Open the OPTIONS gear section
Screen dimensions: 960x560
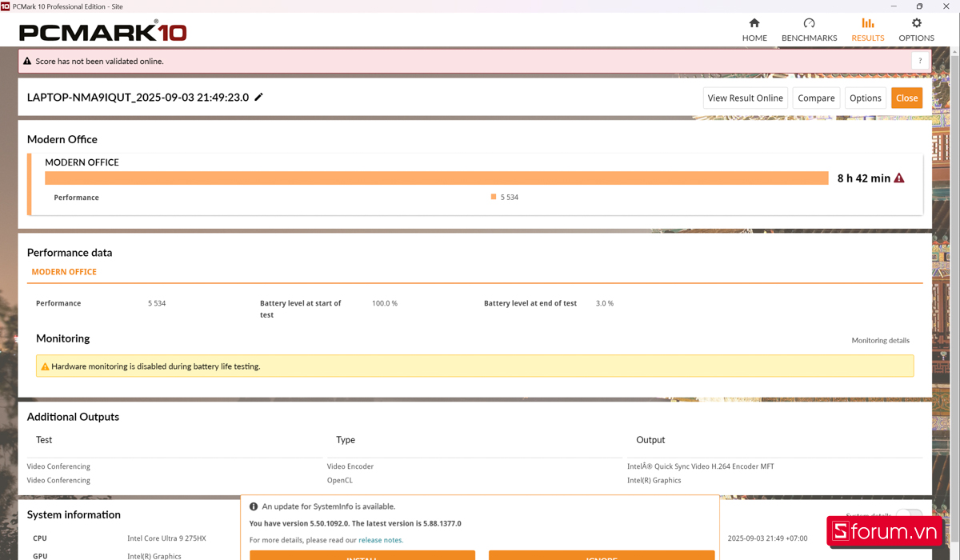tap(916, 30)
